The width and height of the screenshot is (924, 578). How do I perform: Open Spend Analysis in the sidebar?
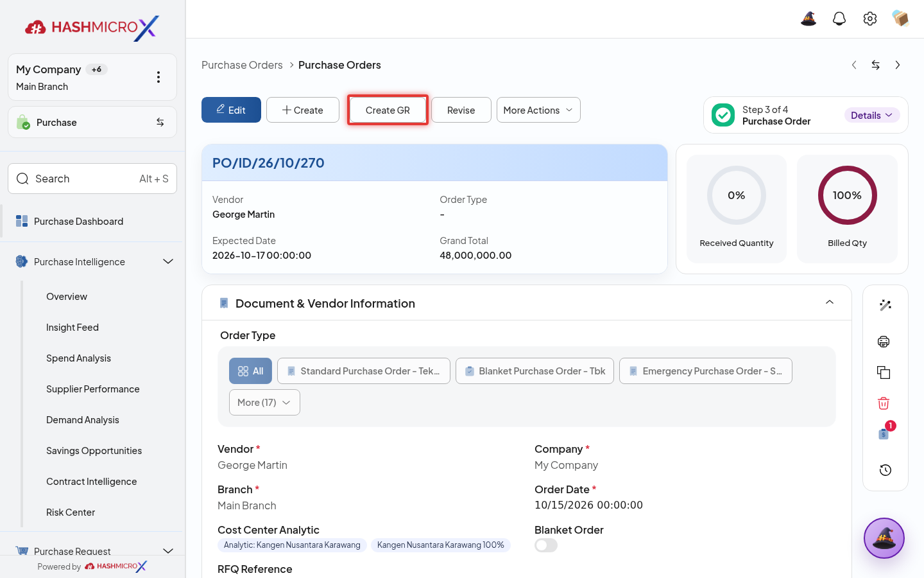click(x=78, y=358)
